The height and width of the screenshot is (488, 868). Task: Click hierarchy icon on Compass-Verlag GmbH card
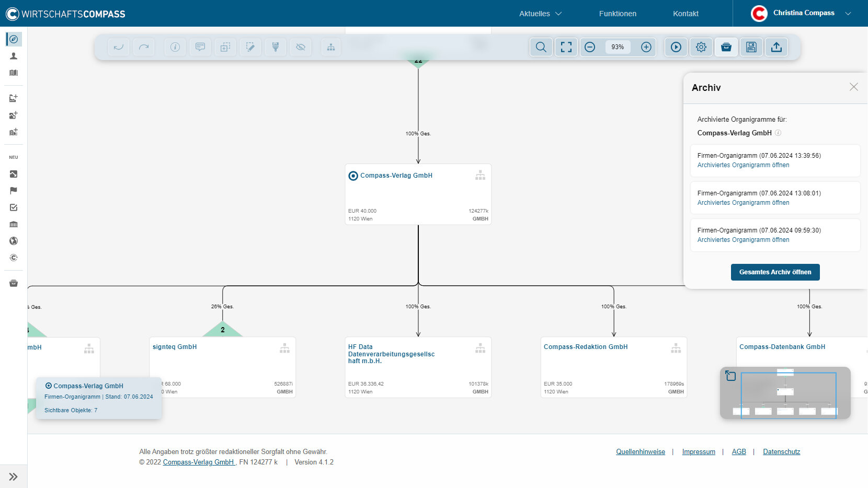(x=480, y=175)
